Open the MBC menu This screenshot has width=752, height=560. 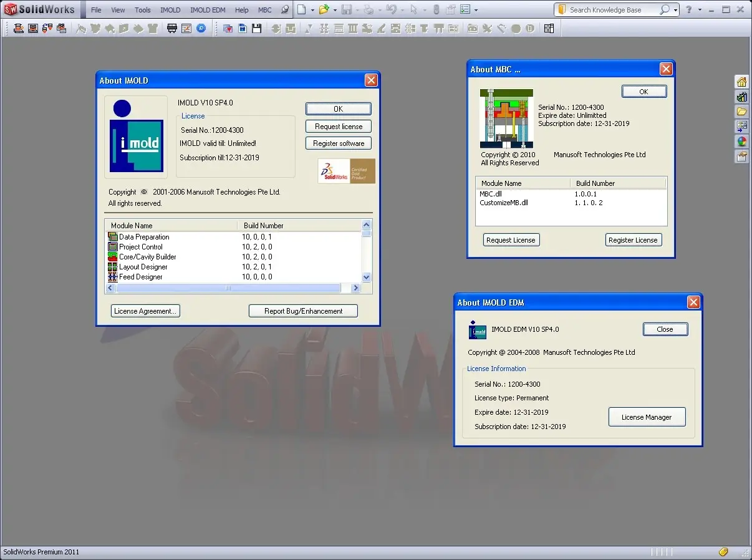(265, 10)
